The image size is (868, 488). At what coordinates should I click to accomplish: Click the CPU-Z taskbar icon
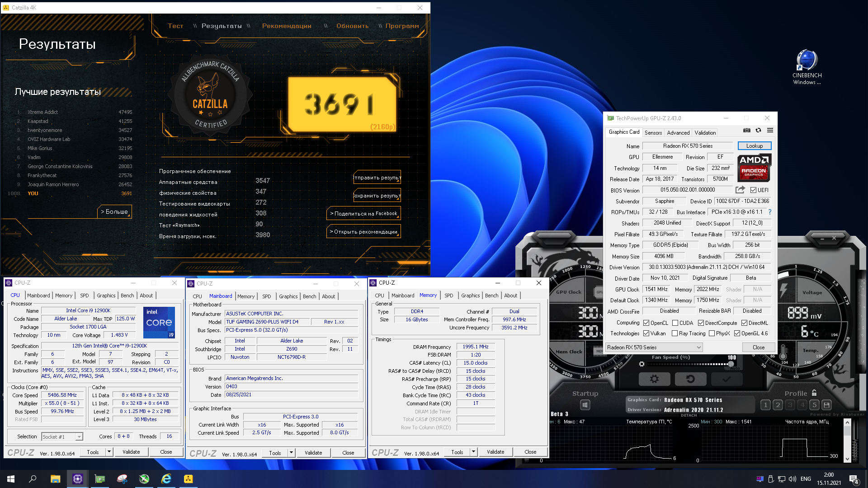[x=78, y=479]
